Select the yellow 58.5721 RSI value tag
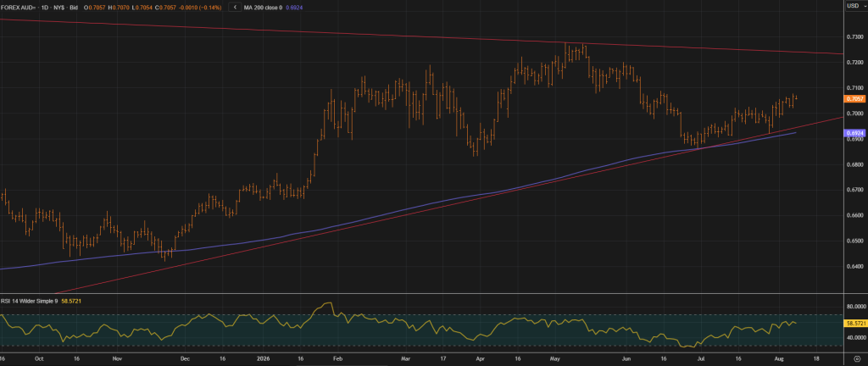Screen dimensions: 868x366 [x=853, y=322]
